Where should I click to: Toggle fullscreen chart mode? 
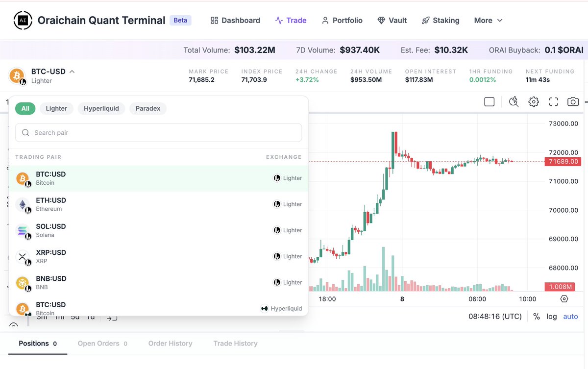(554, 102)
